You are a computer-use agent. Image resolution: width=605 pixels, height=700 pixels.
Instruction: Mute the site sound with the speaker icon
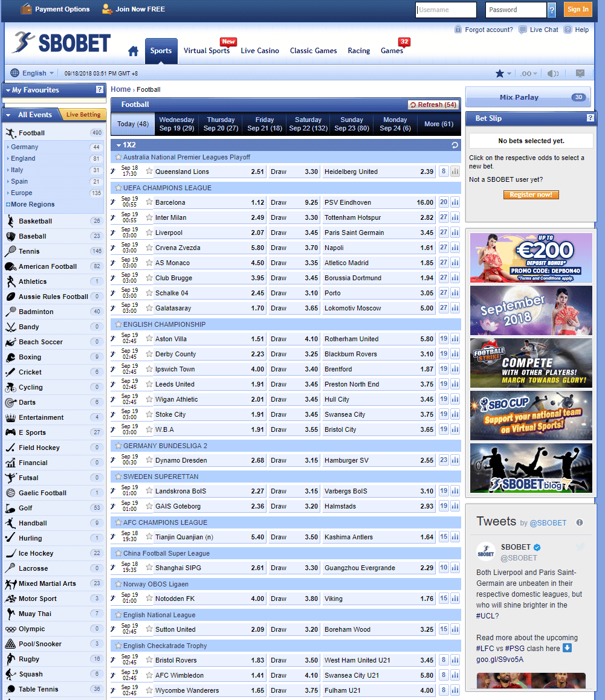pos(552,74)
